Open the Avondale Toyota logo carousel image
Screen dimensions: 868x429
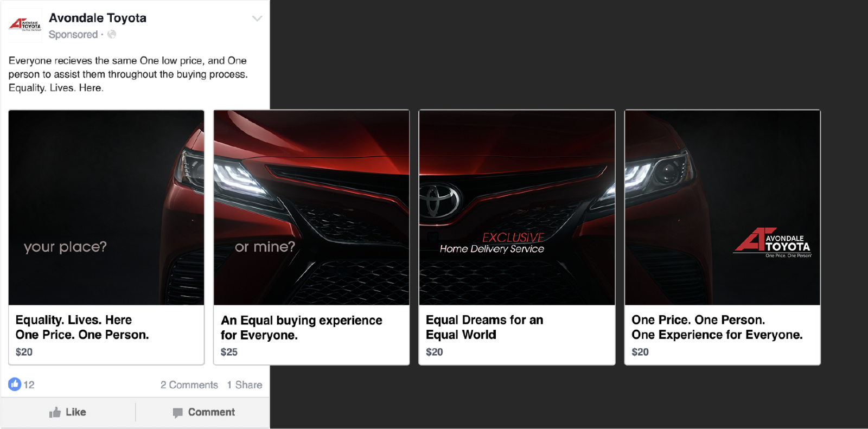click(x=723, y=208)
